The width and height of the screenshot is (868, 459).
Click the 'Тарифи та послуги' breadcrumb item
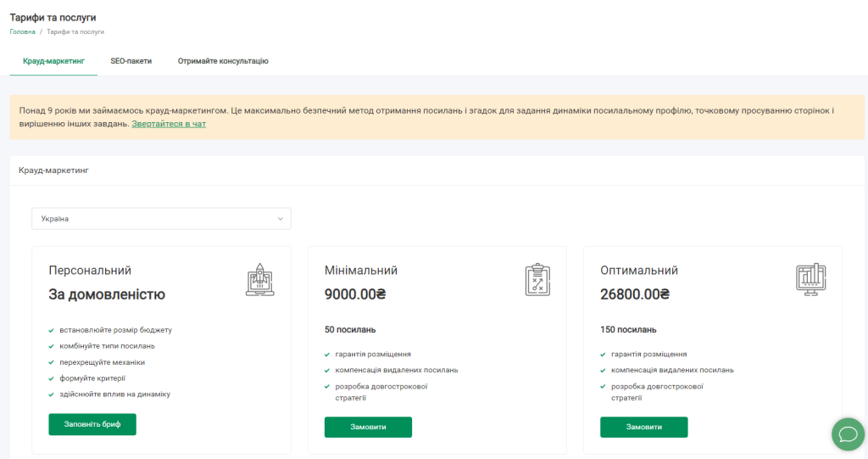point(75,31)
